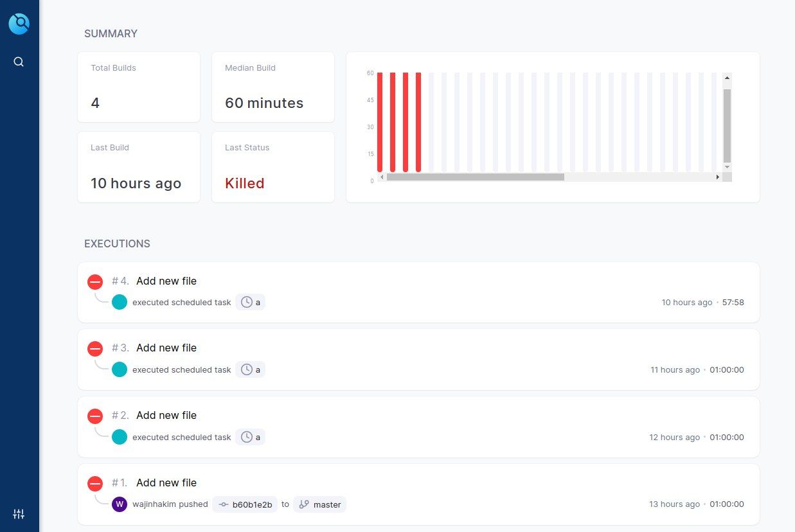Click killed status icon on build #1
The image size is (795, 532).
coord(95,484)
